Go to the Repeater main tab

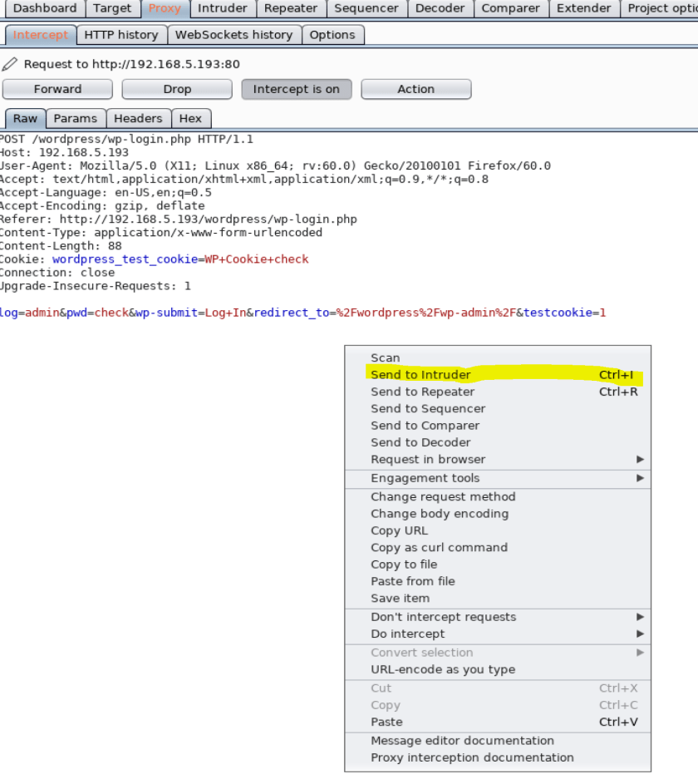click(291, 8)
